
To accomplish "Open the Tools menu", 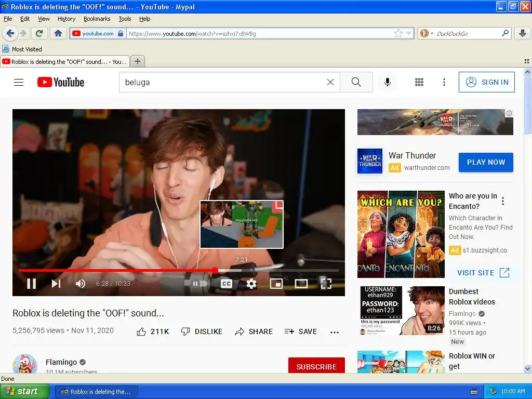I will [x=125, y=19].
